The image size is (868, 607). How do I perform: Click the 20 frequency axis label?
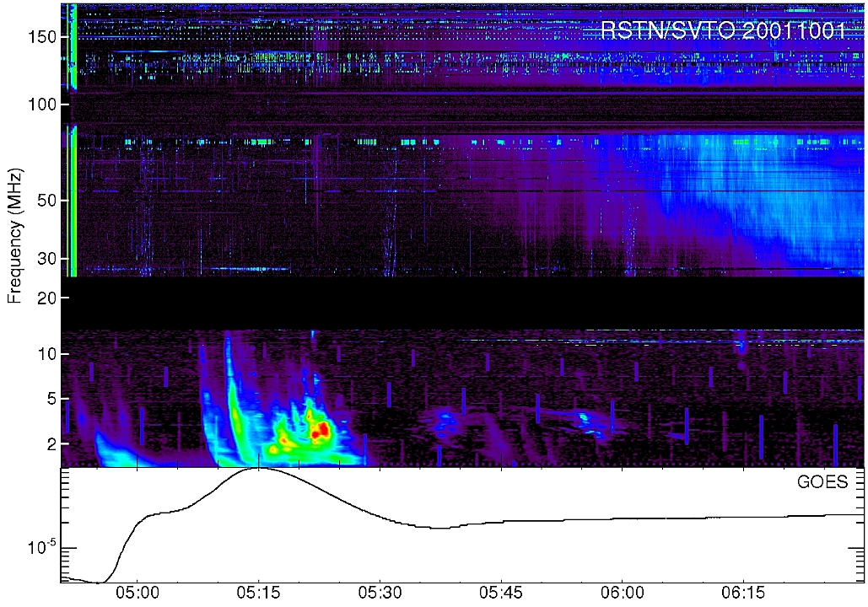coord(47,298)
